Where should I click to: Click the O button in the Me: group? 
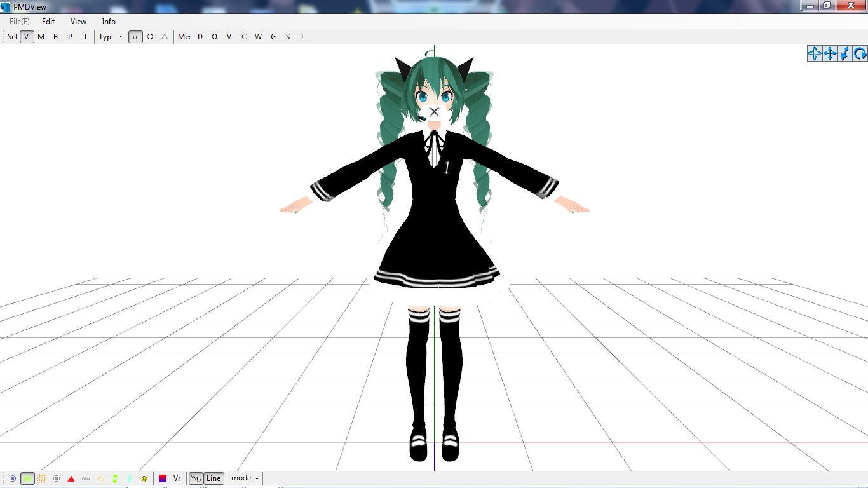click(215, 37)
